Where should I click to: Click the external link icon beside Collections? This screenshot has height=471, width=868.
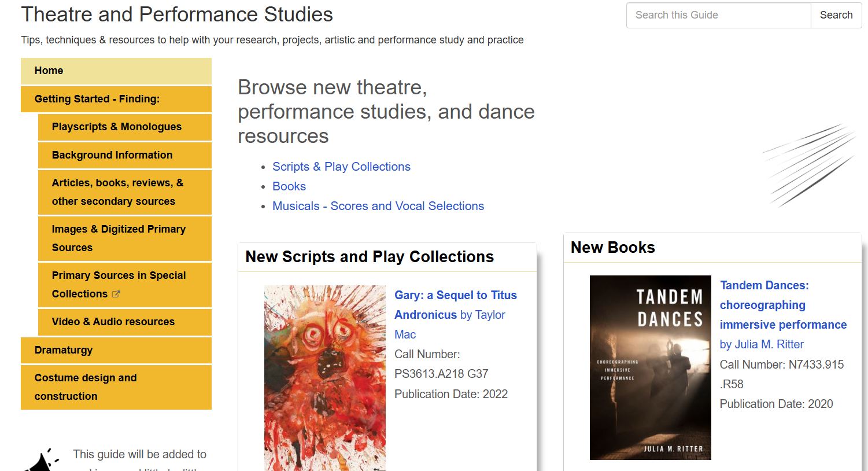[x=116, y=294]
